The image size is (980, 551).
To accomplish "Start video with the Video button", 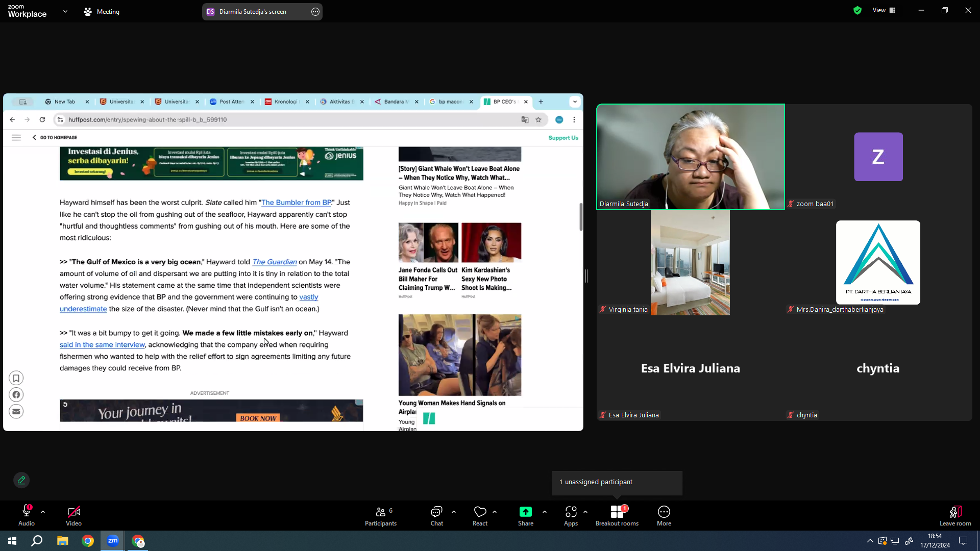I will [73, 515].
